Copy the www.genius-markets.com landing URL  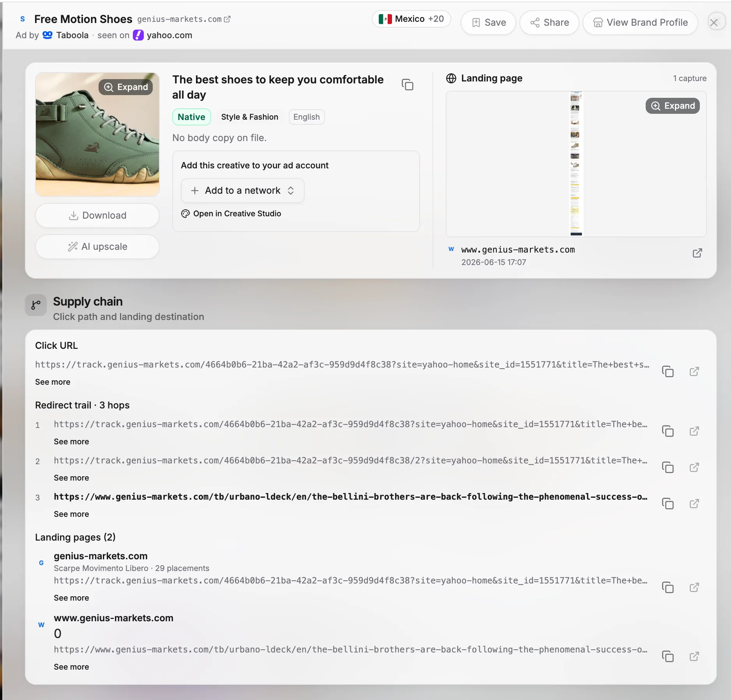point(668,656)
